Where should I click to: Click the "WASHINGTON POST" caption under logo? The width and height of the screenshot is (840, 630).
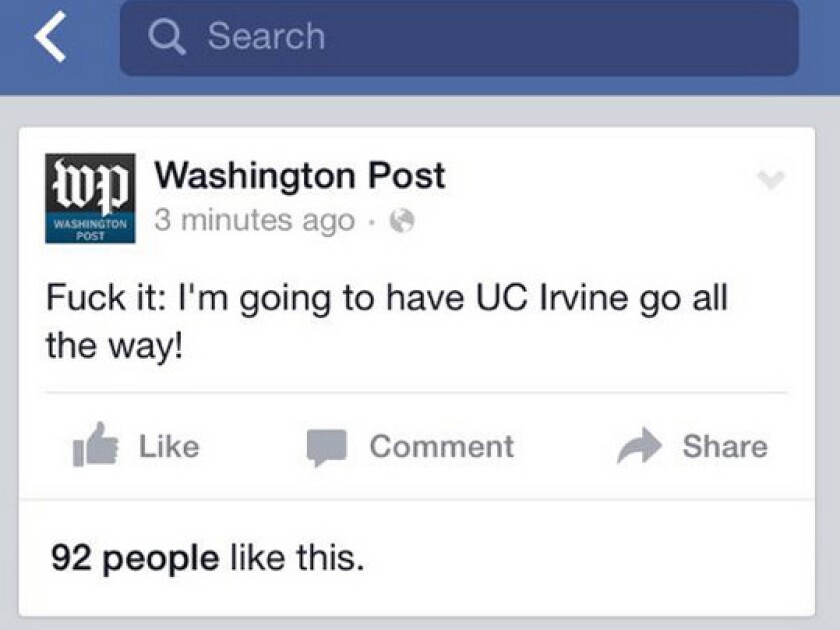coord(90,230)
